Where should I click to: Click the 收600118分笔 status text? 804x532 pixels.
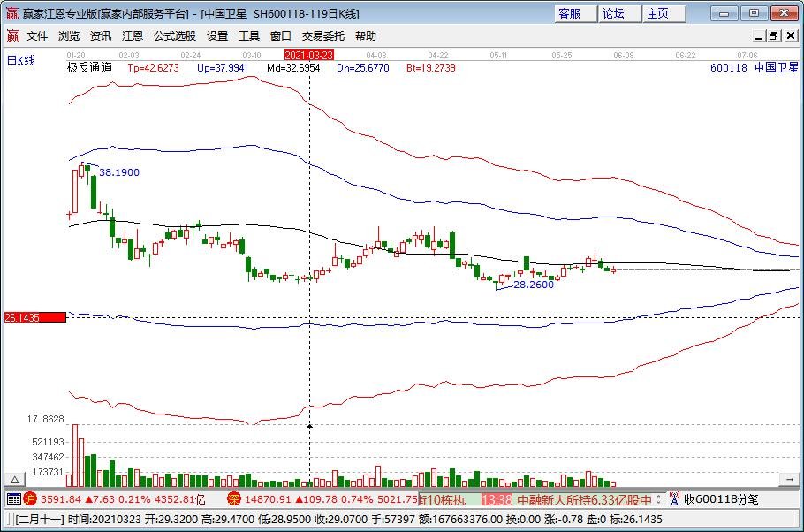721,499
